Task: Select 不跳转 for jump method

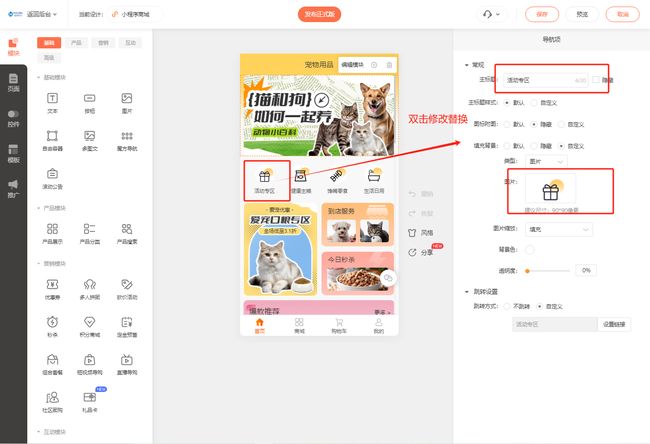Action: pos(507,306)
